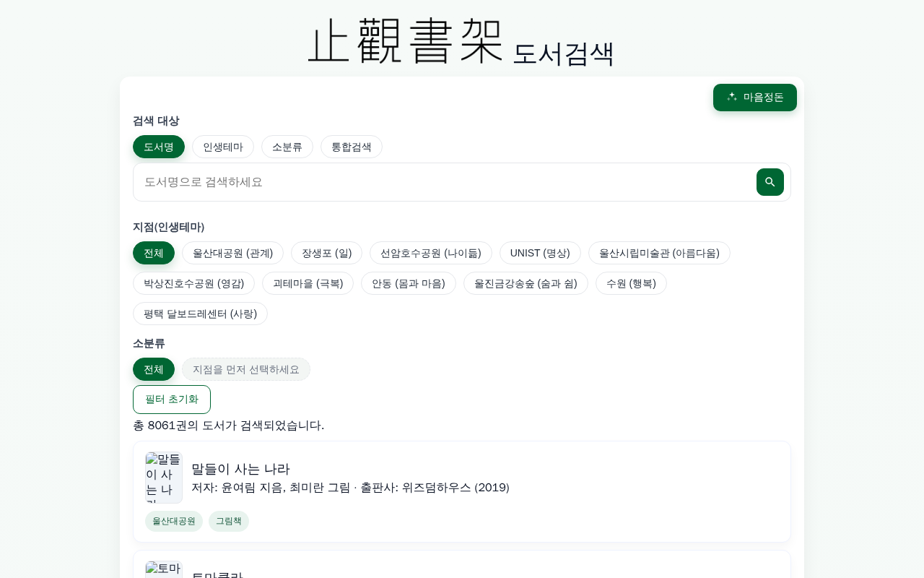Filter by 울산대공원 (관계) branch
Screen dimensions: 924x578
coord(232,253)
